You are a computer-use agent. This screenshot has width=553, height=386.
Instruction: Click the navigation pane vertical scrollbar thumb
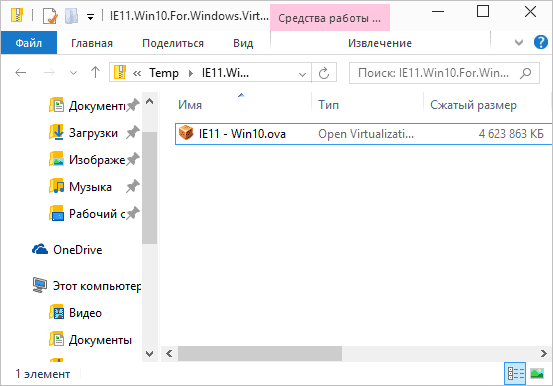150,188
